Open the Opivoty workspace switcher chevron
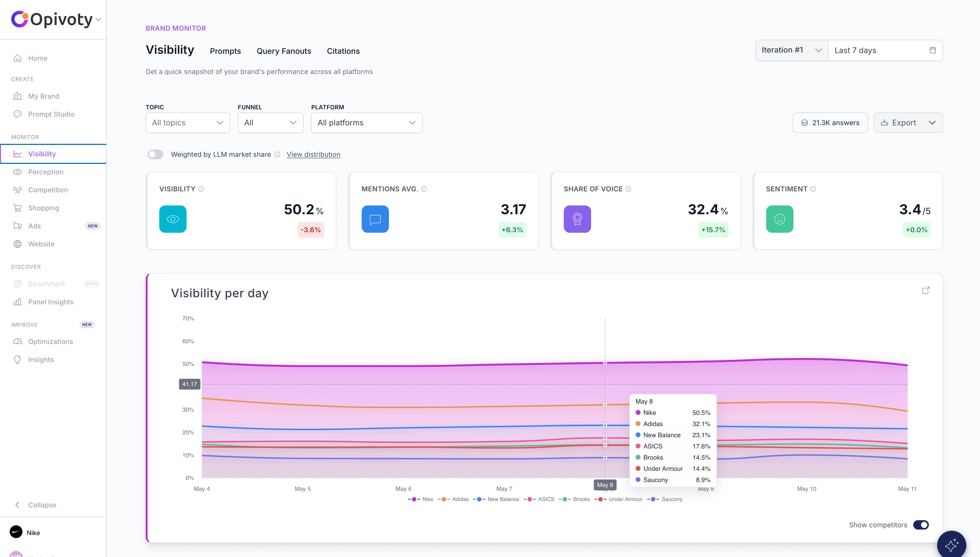 [98, 19]
